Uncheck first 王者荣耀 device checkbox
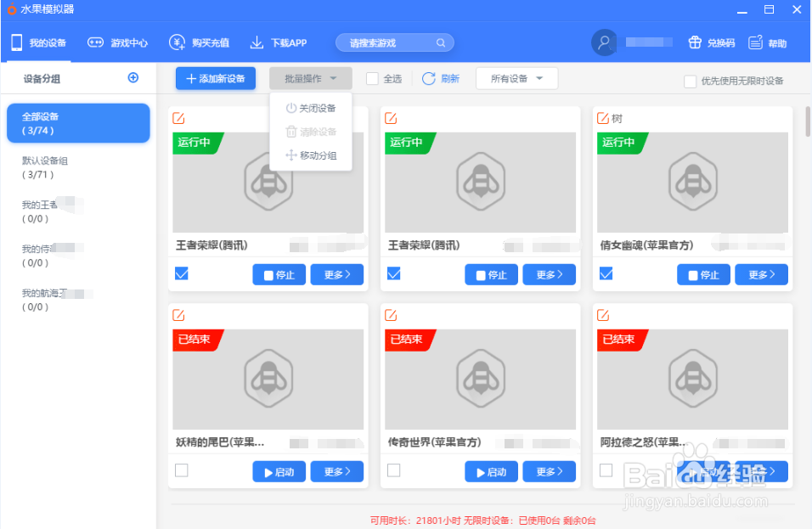Screen dimensions: 812x529 181,273
